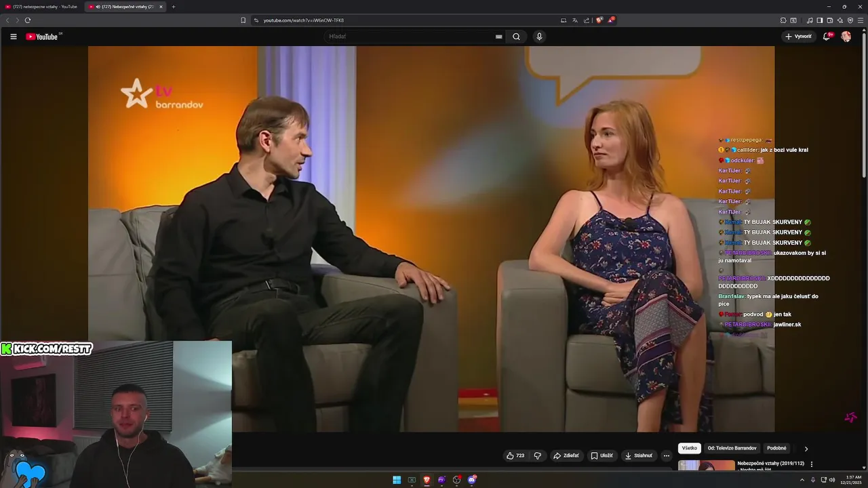Screen dimensions: 868x488
Task: Open options menu for Nebezpečné vztahy 2019/112
Action: (x=812, y=464)
